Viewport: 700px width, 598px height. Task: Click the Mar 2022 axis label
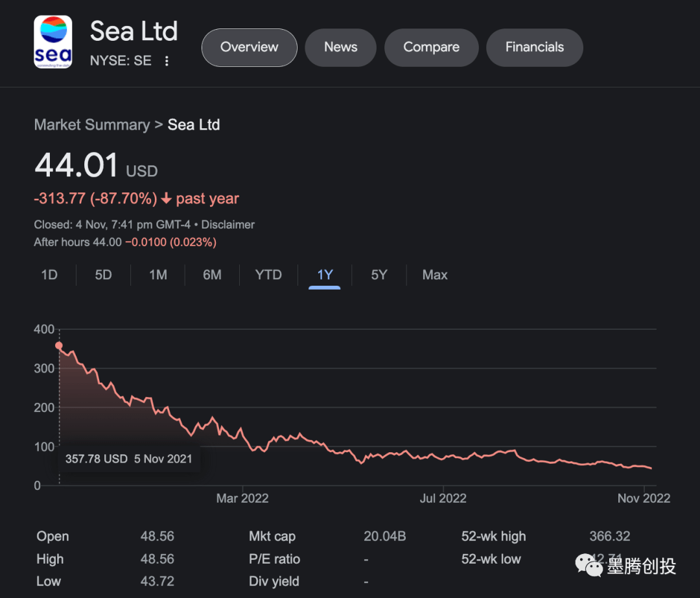[242, 498]
